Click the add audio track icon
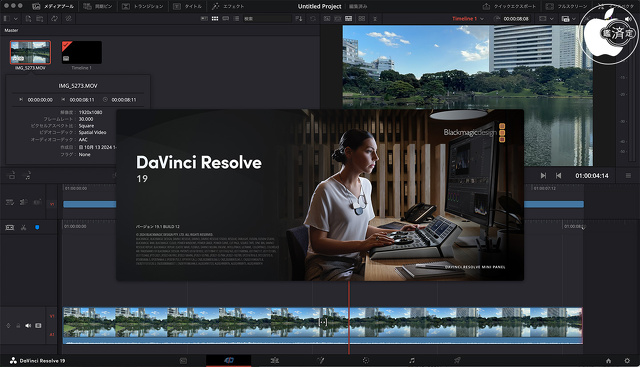The height and width of the screenshot is (367, 640). [27, 176]
